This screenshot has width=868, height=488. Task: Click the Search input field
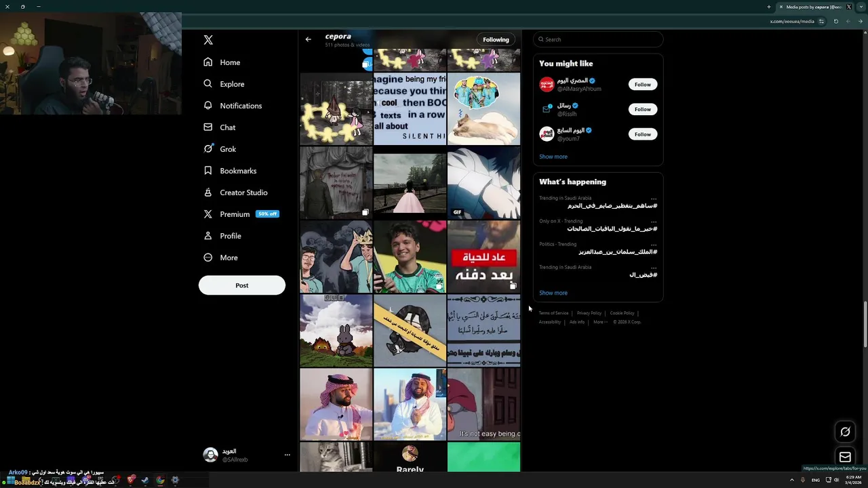pyautogui.click(x=598, y=39)
